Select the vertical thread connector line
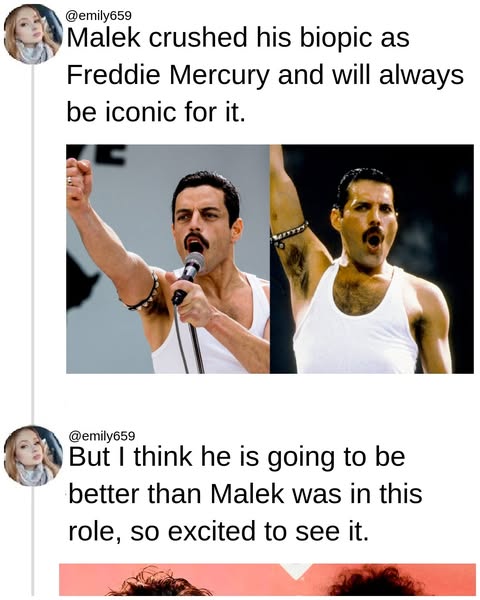The height and width of the screenshot is (600, 480). tap(33, 245)
